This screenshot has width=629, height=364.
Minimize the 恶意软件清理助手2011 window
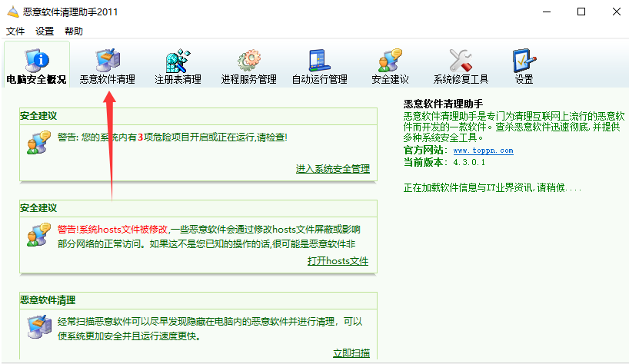547,12
